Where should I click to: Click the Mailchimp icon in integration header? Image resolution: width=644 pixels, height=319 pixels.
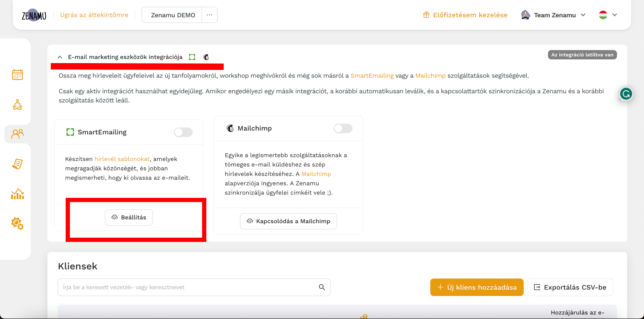coord(206,57)
